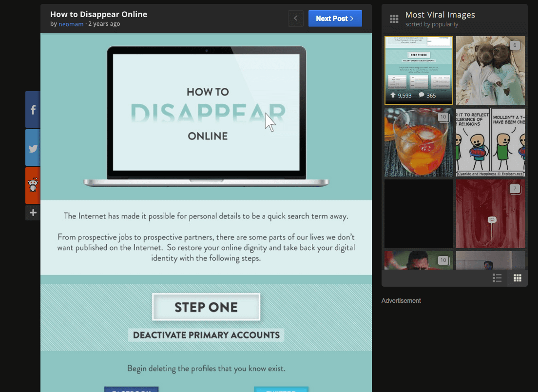Screen dimensions: 538x392
Task: Switch the sidebar to grid view
Action: 517,278
